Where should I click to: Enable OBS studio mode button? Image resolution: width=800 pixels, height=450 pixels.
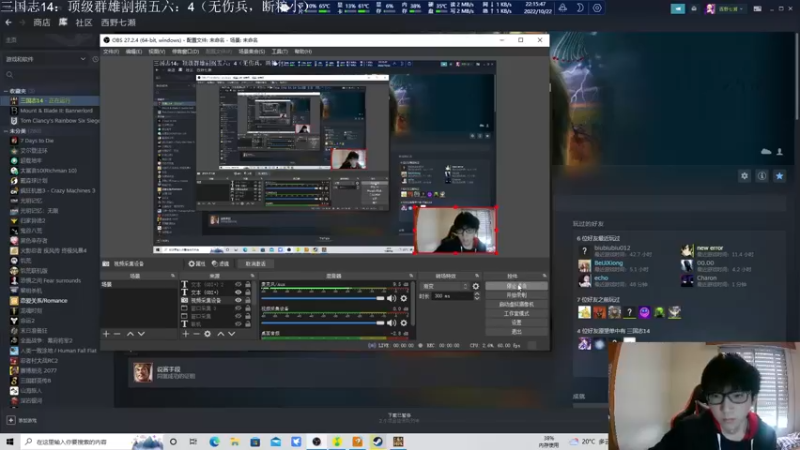(516, 314)
